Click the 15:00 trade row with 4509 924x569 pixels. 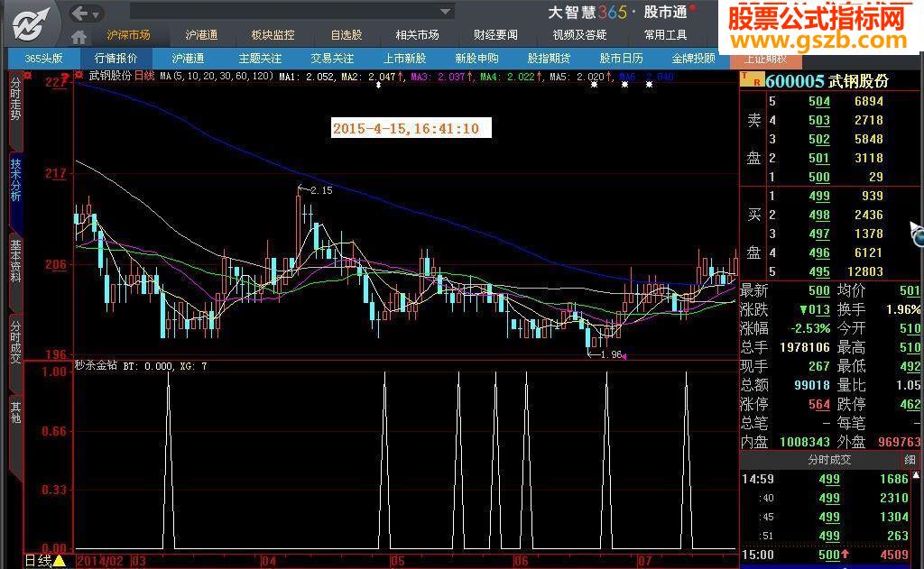point(825,555)
